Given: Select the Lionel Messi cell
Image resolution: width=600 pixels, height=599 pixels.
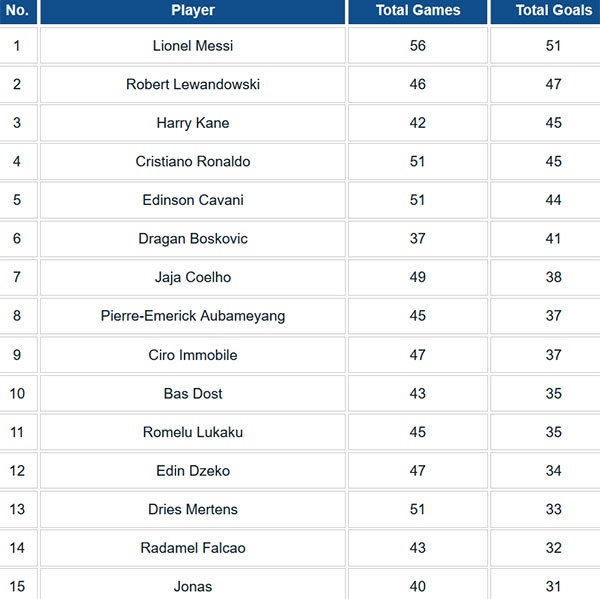Looking at the screenshot, I should pos(192,46).
